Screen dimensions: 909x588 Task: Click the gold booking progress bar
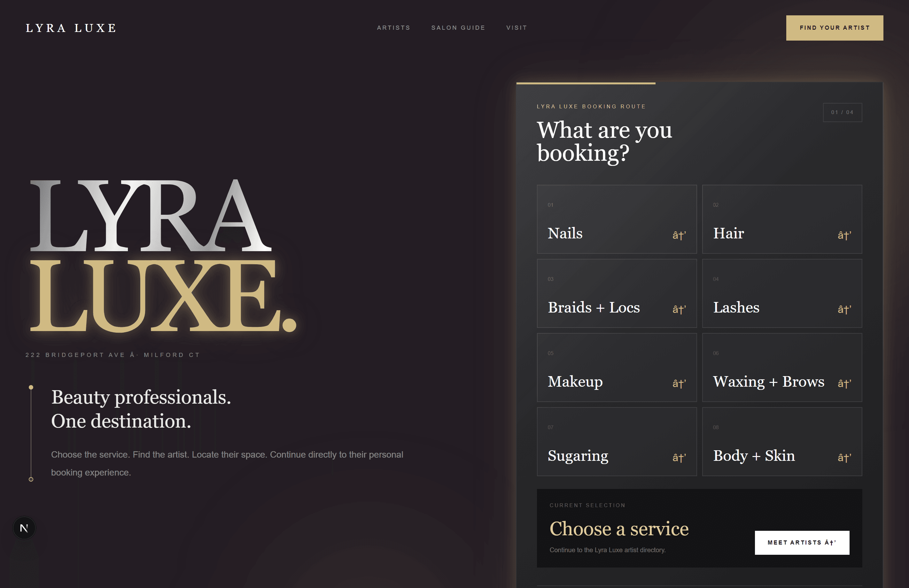pos(586,83)
